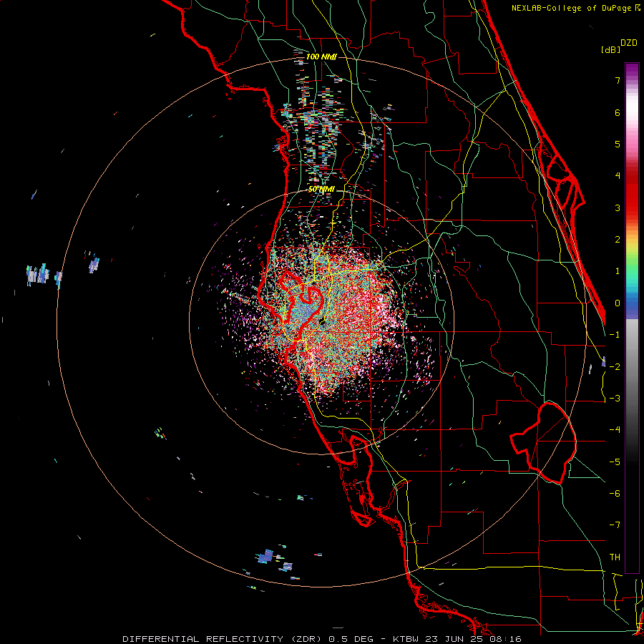Click the 100 NMI range ring label

321,57
